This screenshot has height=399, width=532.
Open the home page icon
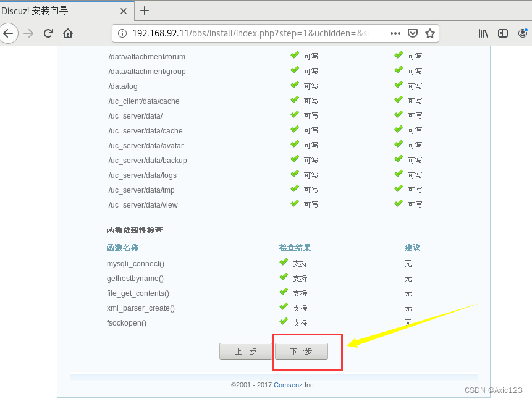pyautogui.click(x=68, y=33)
